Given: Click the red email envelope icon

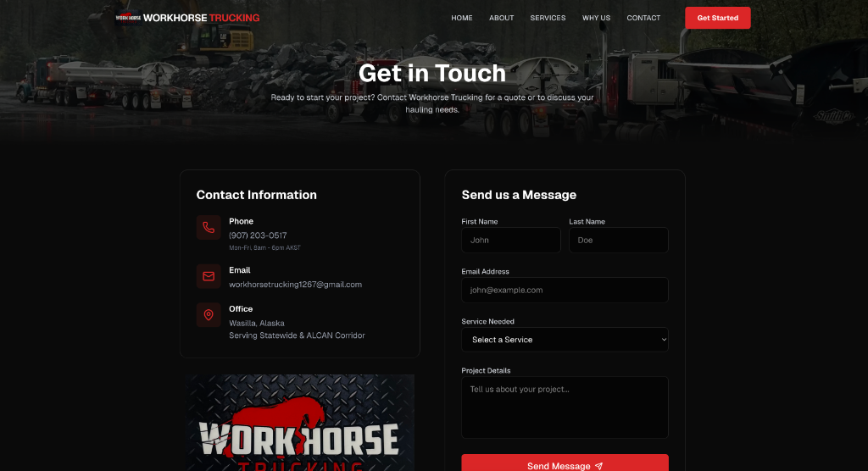Looking at the screenshot, I should pyautogui.click(x=209, y=276).
